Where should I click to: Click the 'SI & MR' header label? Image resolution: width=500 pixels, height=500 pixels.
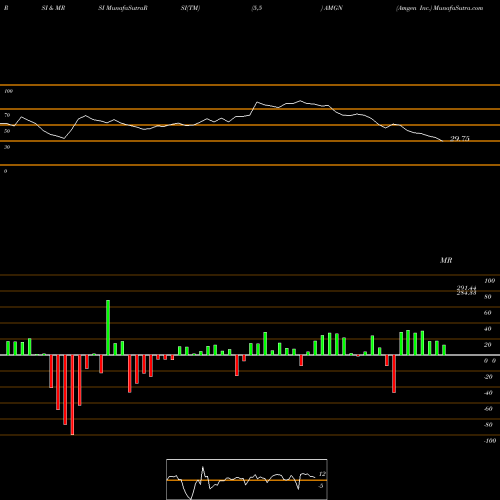point(53,8)
